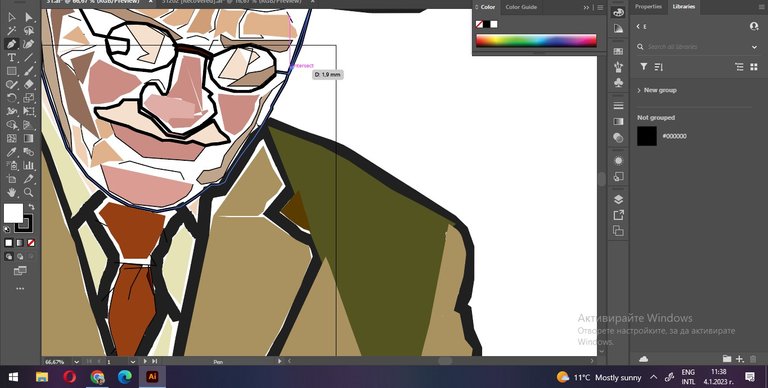Image resolution: width=768 pixels, height=388 pixels.
Task: Open the Color panel options menu
Action: pyautogui.click(x=600, y=7)
